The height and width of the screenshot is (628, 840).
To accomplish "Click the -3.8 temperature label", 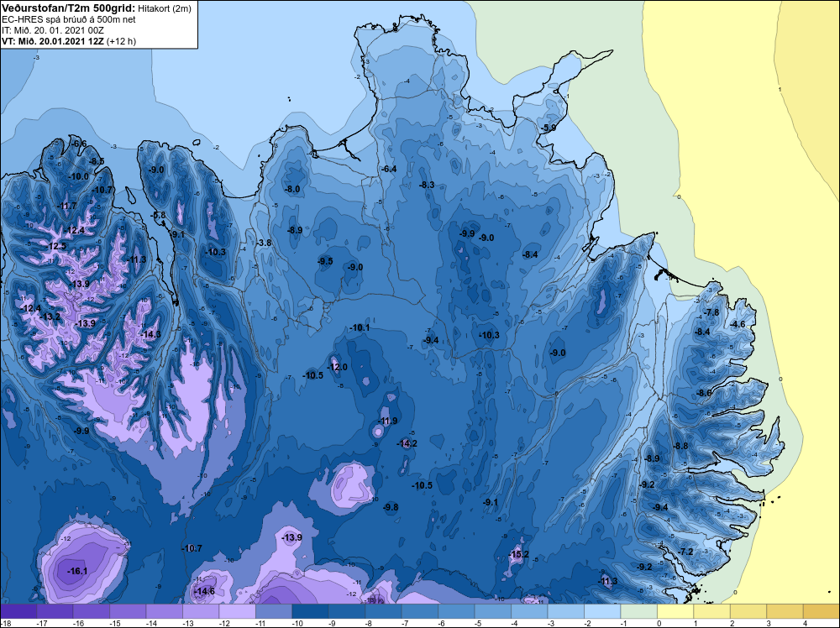I will coord(264,243).
